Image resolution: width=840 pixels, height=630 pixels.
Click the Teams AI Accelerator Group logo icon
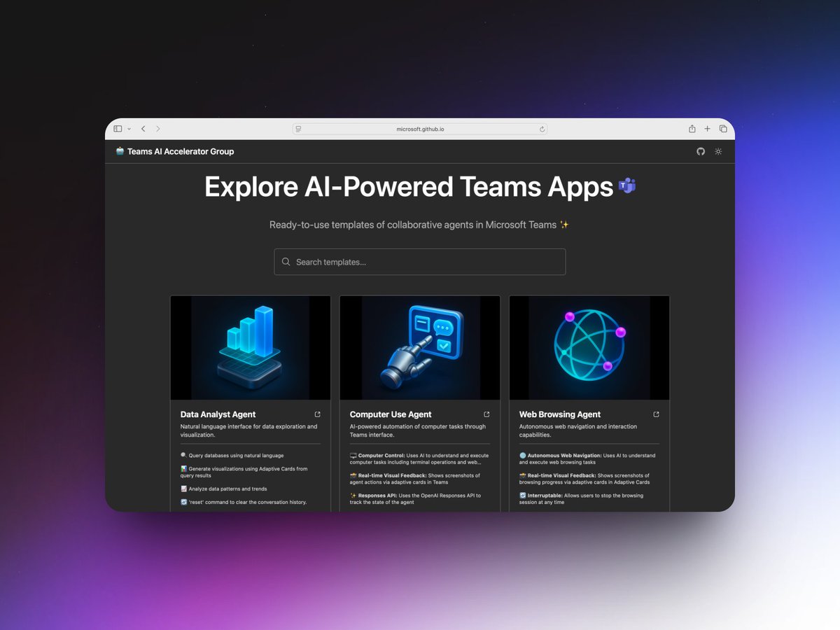click(120, 151)
